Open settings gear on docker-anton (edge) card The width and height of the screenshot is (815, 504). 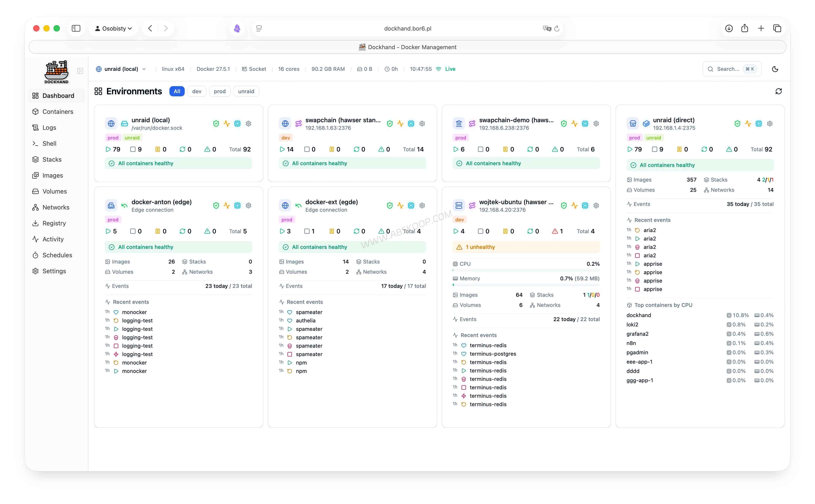[x=248, y=206]
